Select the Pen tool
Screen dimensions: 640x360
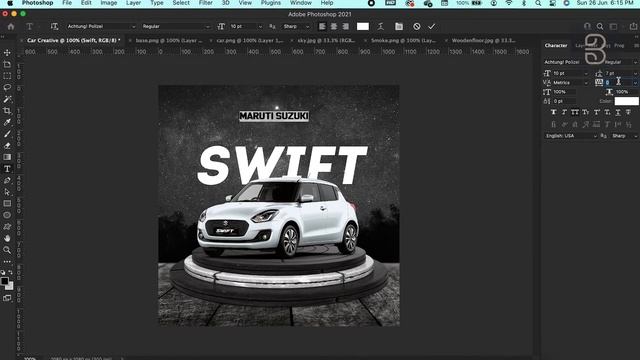[x=7, y=180]
